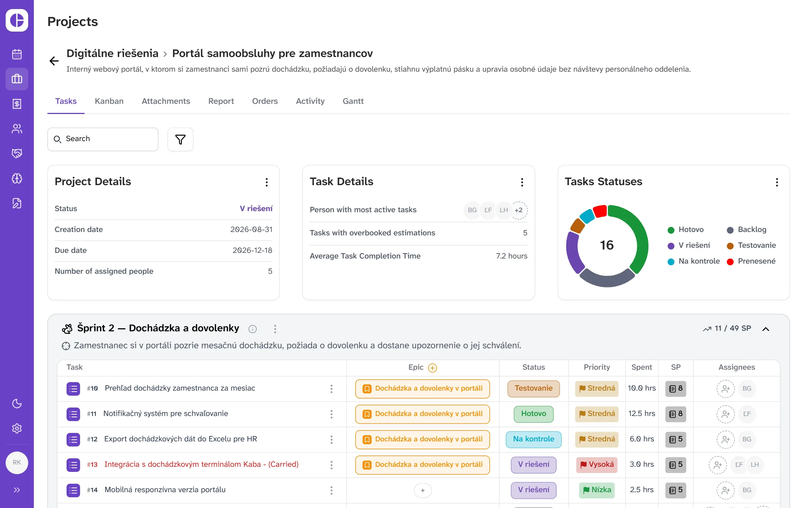
Task: Change Testovanie status of task #10
Action: pyautogui.click(x=533, y=389)
